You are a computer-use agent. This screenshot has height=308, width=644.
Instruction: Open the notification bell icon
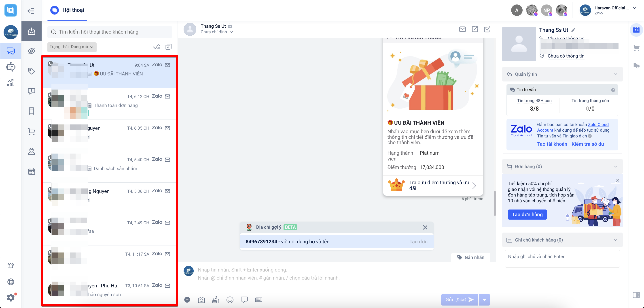(11, 266)
